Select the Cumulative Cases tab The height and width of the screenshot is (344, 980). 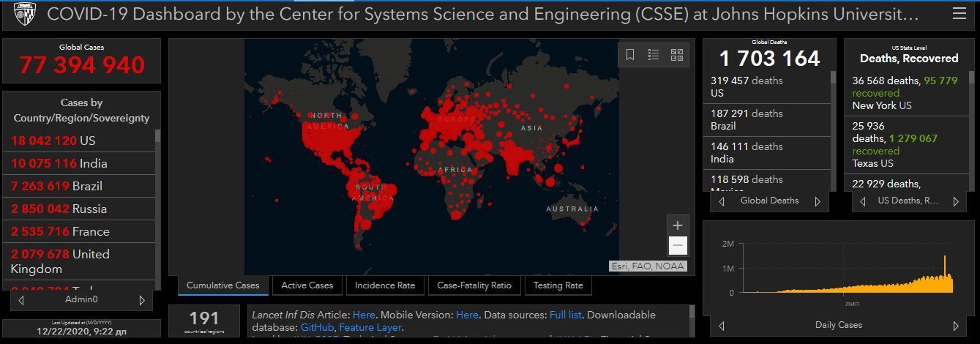tap(222, 285)
